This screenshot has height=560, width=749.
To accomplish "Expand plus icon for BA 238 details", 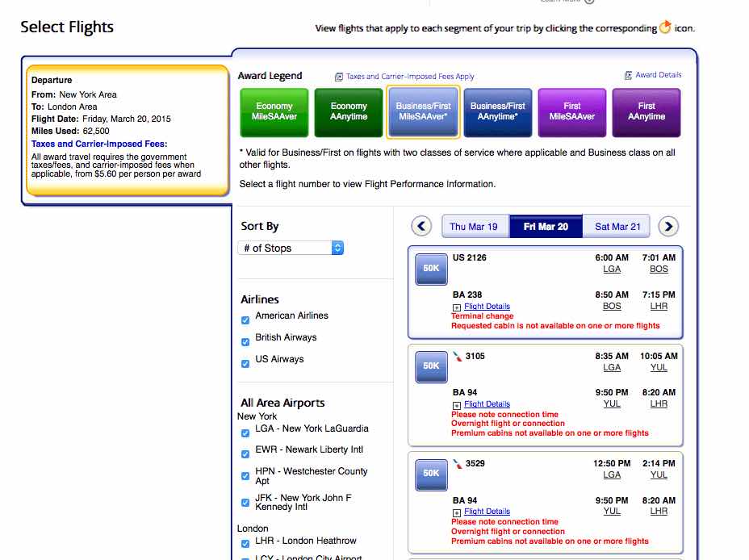I will [x=457, y=307].
